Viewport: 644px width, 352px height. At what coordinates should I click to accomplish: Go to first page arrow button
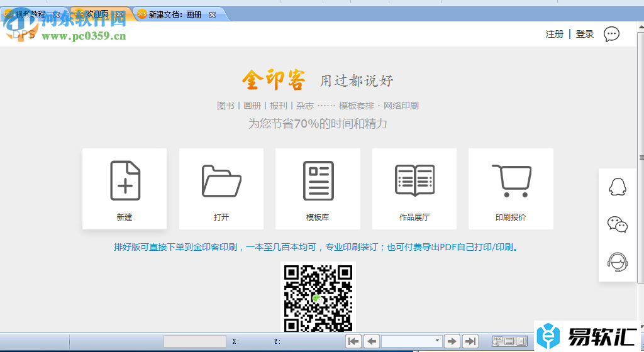coord(353,341)
